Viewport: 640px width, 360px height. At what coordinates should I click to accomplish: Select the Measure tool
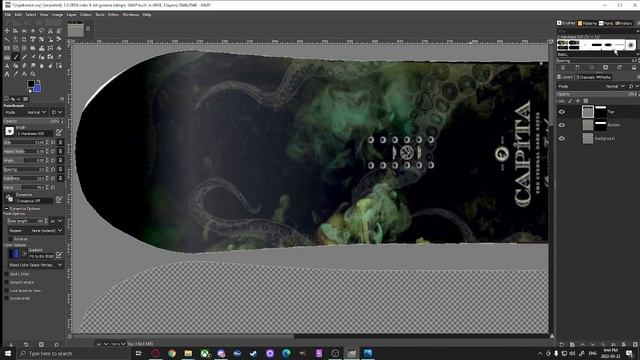[x=24, y=74]
